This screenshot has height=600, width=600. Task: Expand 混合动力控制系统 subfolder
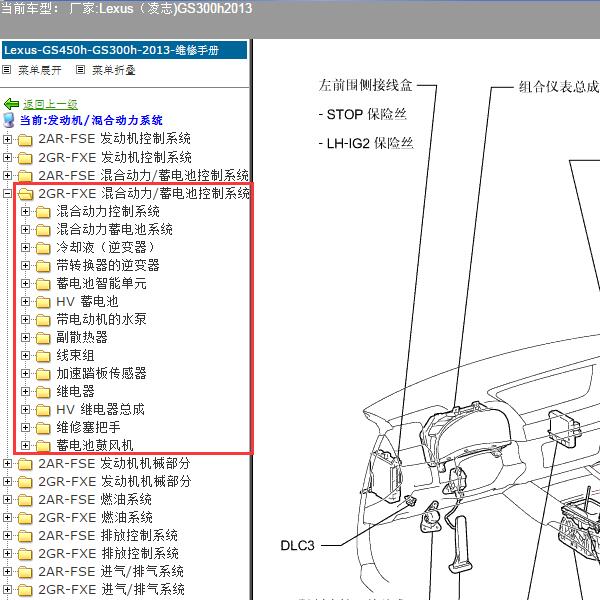tap(25, 212)
